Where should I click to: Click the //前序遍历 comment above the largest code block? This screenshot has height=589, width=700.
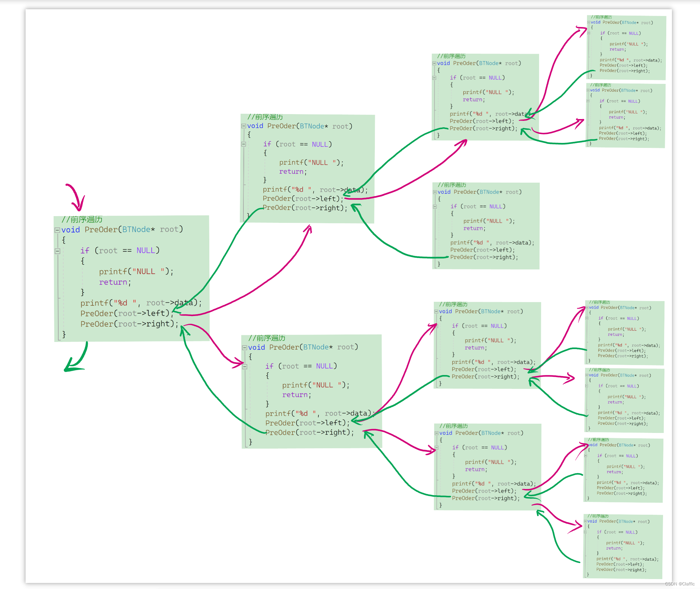pyautogui.click(x=82, y=219)
